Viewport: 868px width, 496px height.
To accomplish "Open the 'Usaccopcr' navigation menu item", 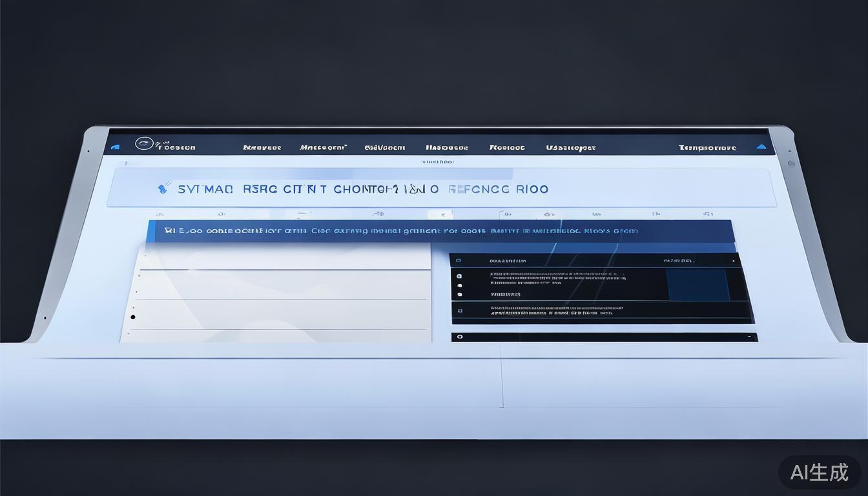I will pos(570,147).
